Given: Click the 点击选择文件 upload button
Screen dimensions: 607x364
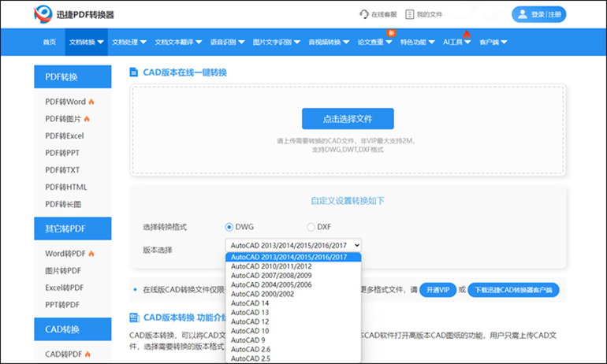Looking at the screenshot, I should click(348, 119).
